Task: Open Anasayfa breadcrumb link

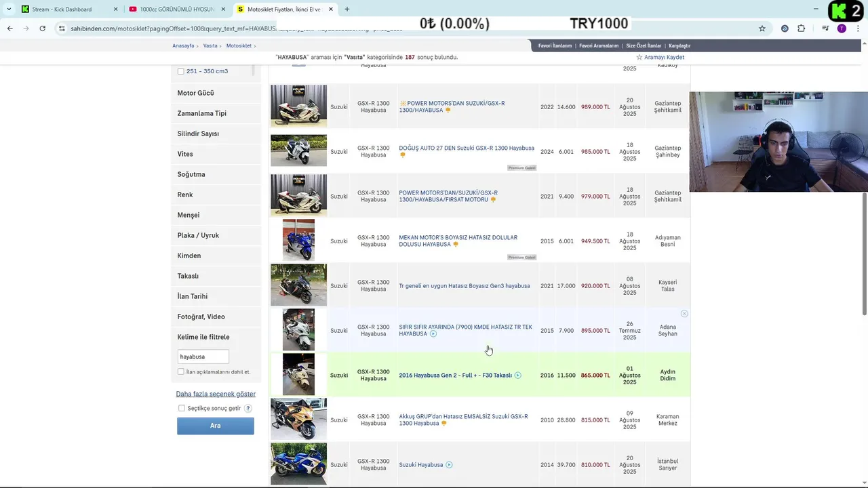Action: click(x=183, y=45)
